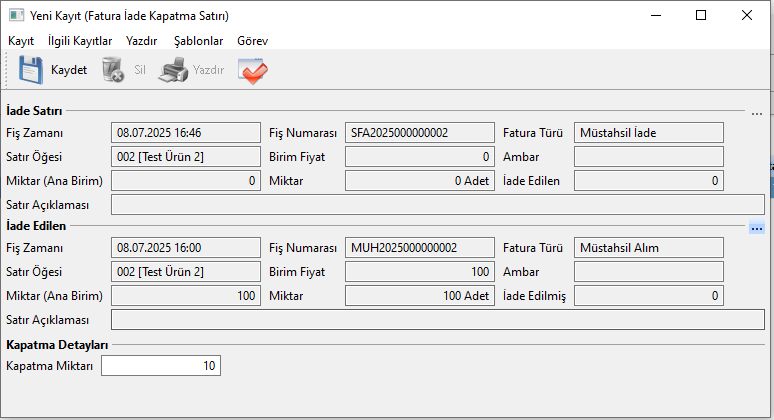Click the Müstahsil Alım Fatura Türü field
Image resolution: width=774 pixels, height=420 pixels.
648,247
